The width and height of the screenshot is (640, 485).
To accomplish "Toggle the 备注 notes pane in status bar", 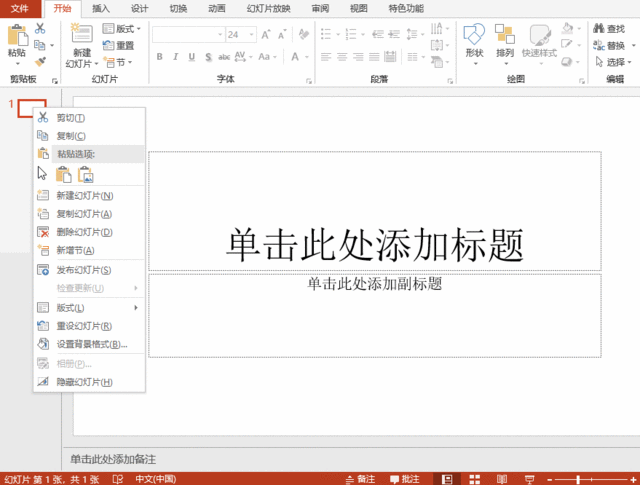I will [x=366, y=479].
